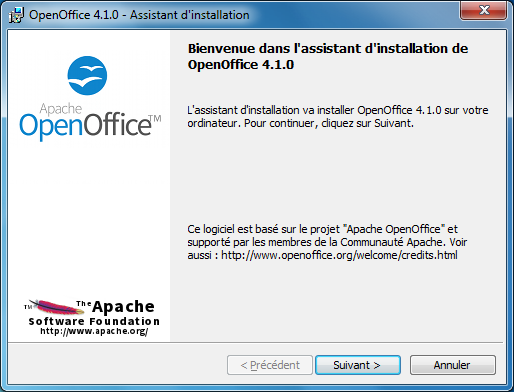Click Annuler to cancel the setup
Screen dimensions: 515x392
[x=453, y=365]
